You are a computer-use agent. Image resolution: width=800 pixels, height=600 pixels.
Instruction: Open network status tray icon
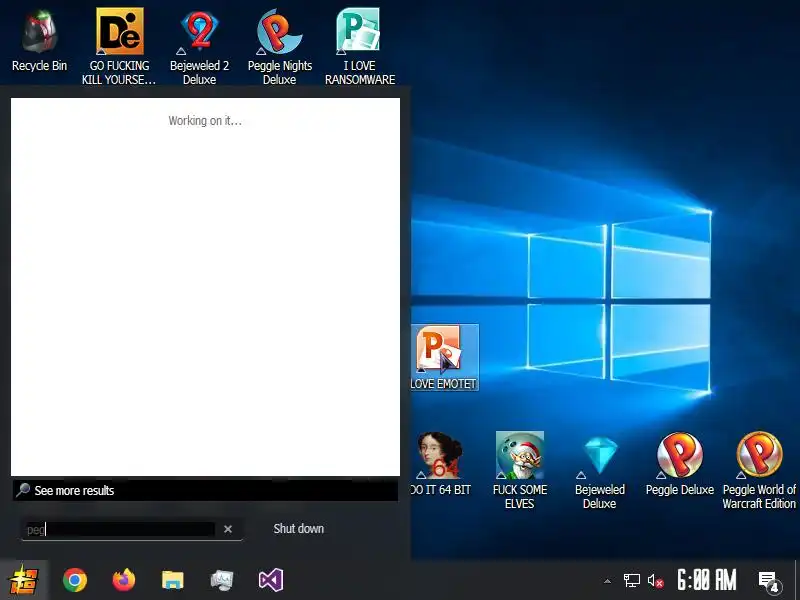pos(632,581)
